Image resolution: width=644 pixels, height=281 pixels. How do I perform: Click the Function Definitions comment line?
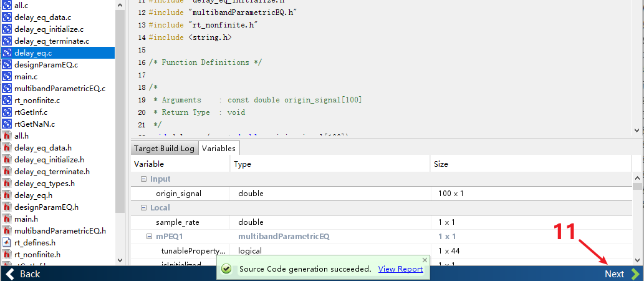[x=205, y=62]
